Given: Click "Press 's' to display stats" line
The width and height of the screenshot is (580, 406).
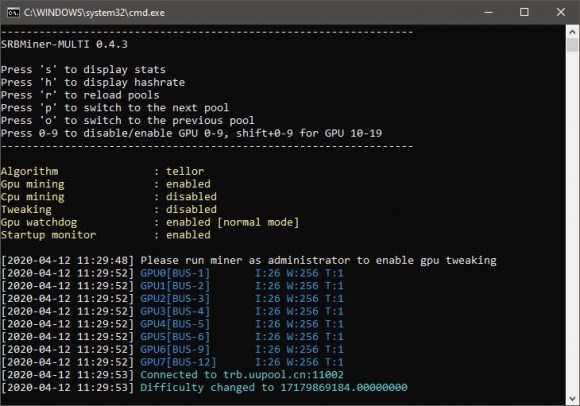Looking at the screenshot, I should point(83,70).
